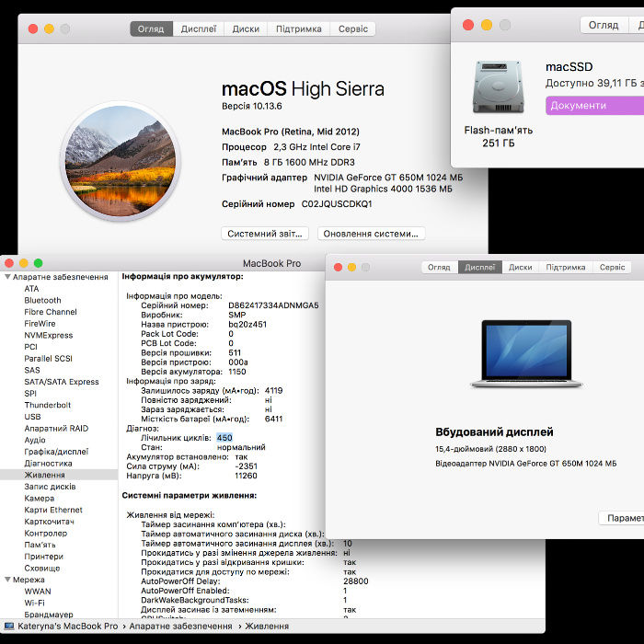The width and height of the screenshot is (644, 644).
Task: Open the Диски tab in overview window
Action: point(246,29)
